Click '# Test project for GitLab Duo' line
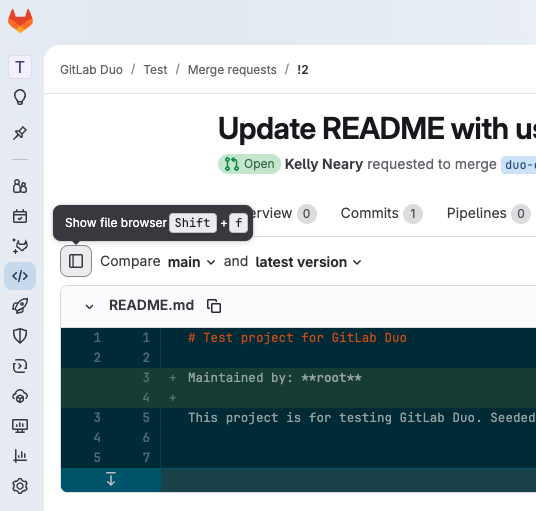This screenshot has width=536, height=511. click(x=297, y=338)
